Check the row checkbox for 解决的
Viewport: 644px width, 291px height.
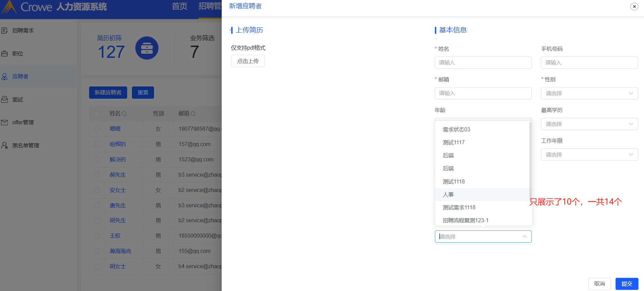[x=97, y=160]
